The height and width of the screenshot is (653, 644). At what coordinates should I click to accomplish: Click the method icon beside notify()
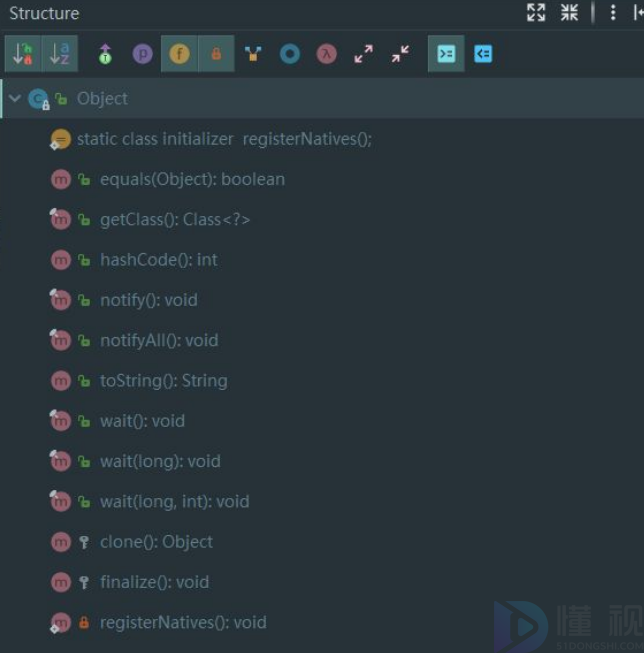point(61,300)
